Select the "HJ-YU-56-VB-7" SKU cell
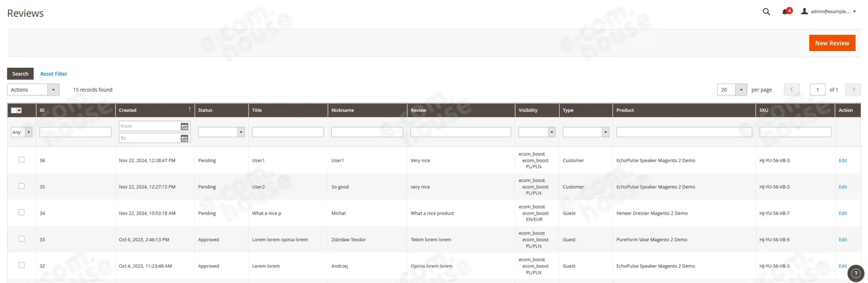Image resolution: width=868 pixels, height=283 pixels. click(775, 213)
